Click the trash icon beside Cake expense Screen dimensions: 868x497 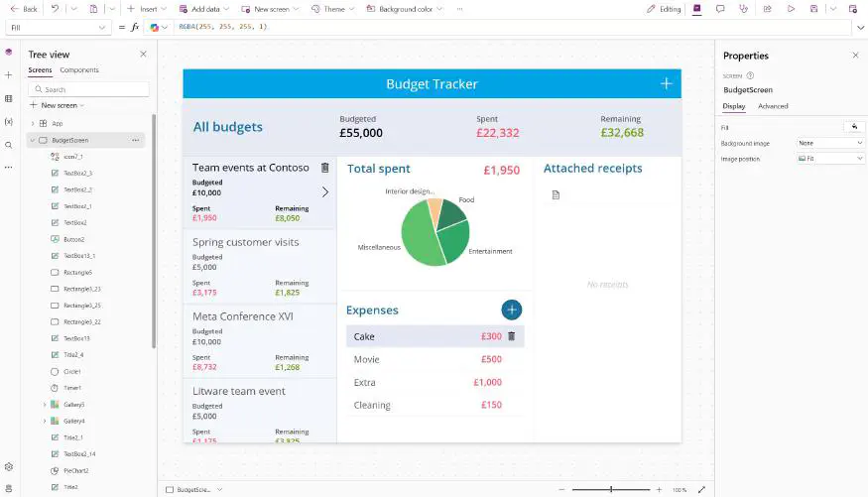tap(512, 336)
